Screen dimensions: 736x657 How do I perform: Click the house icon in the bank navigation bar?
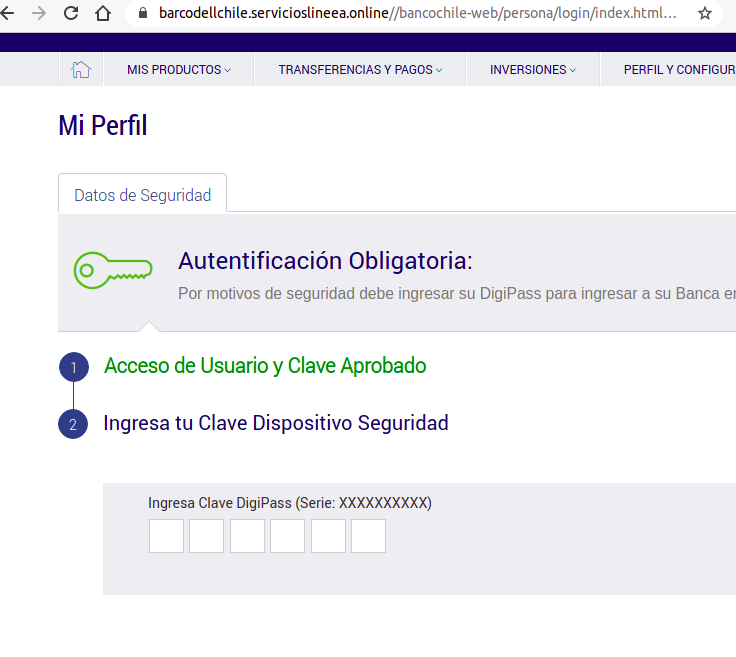(81, 70)
